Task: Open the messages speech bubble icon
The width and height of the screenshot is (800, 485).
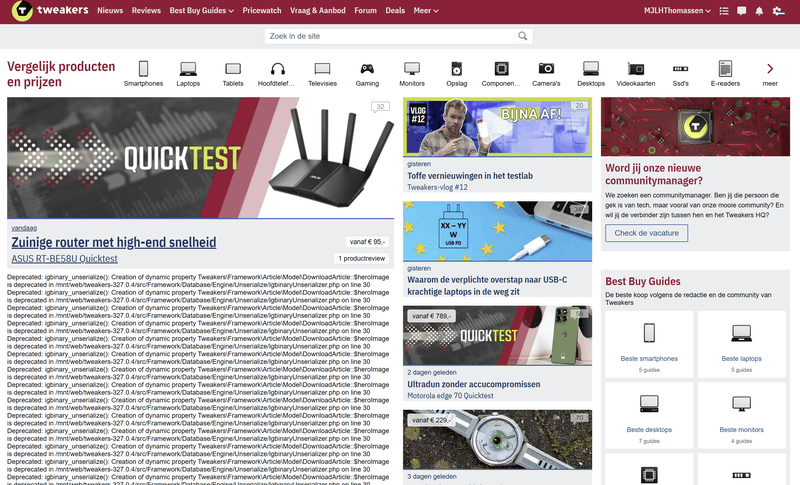Action: pos(742,11)
